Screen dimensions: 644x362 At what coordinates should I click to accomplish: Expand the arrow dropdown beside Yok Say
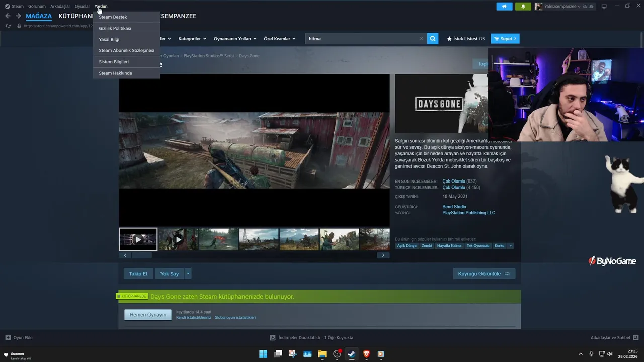pos(188,274)
